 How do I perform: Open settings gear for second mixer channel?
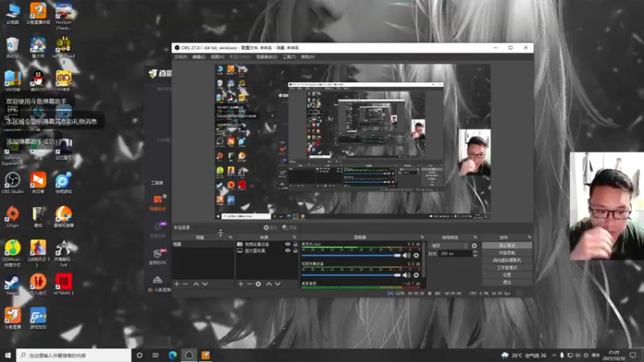(x=416, y=275)
